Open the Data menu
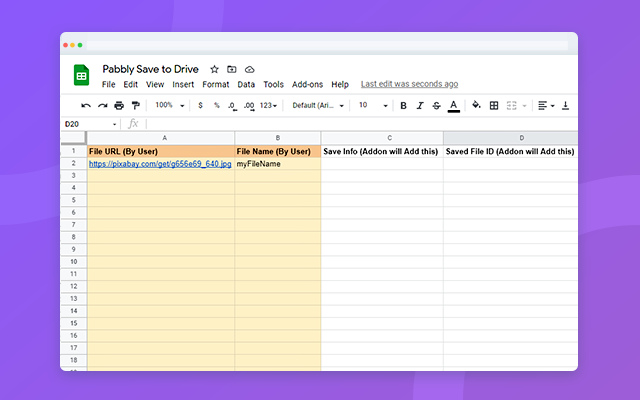640x400 pixels. [246, 84]
